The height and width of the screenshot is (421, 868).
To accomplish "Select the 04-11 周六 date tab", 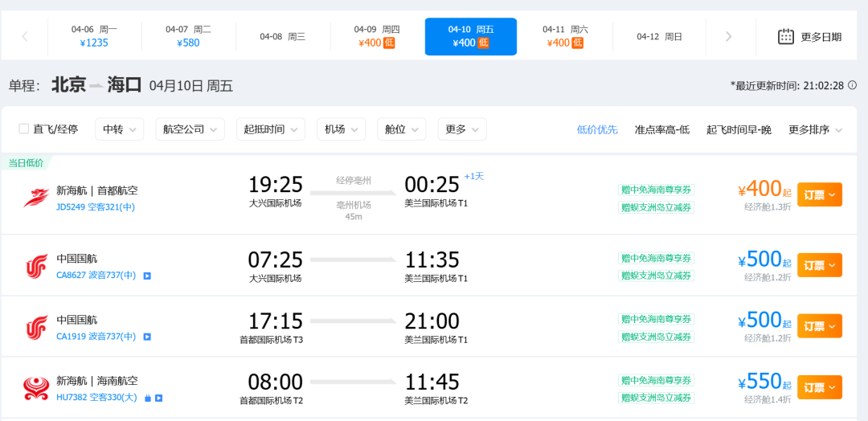I will coord(565,36).
